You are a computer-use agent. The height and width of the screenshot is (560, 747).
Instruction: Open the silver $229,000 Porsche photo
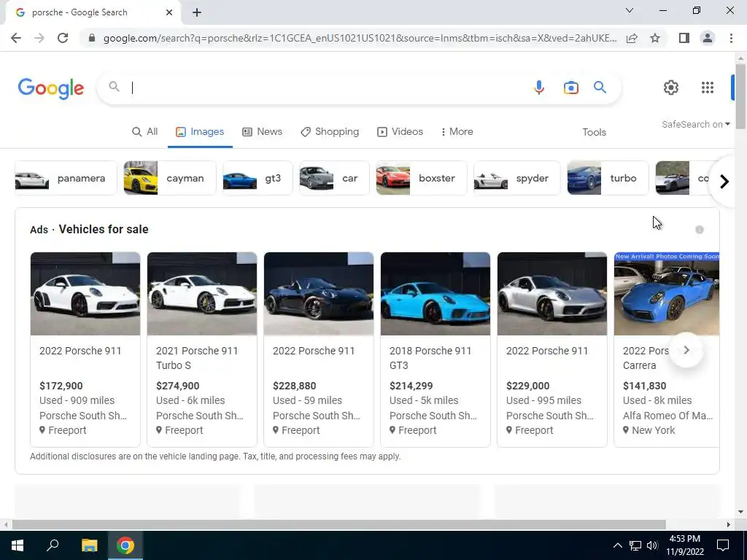coord(552,294)
